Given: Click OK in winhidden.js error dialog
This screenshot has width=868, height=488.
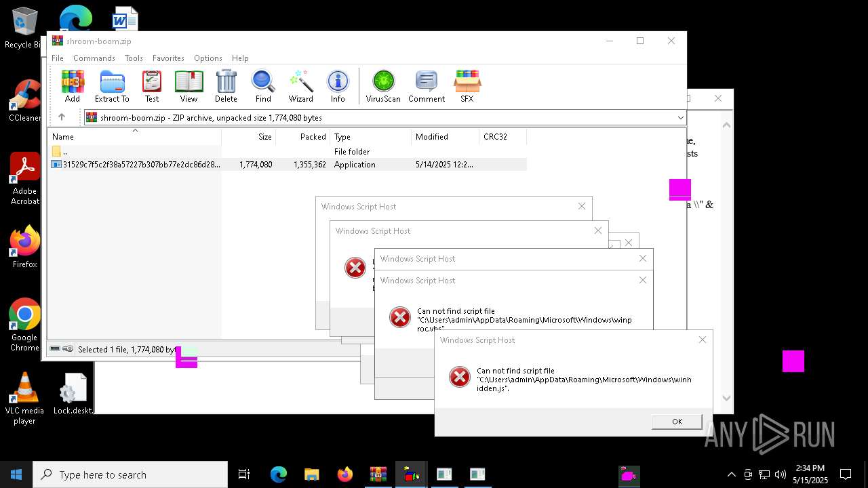Looking at the screenshot, I should tap(677, 422).
